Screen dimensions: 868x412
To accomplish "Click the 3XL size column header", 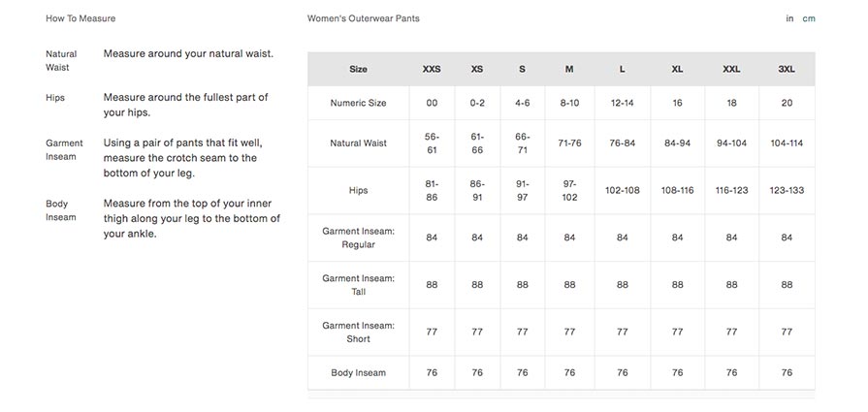I will click(x=787, y=69).
